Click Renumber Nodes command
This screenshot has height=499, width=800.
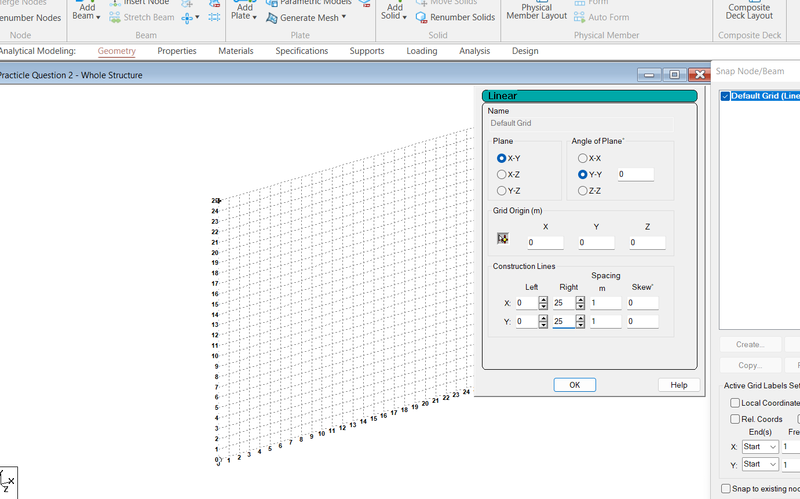click(30, 18)
